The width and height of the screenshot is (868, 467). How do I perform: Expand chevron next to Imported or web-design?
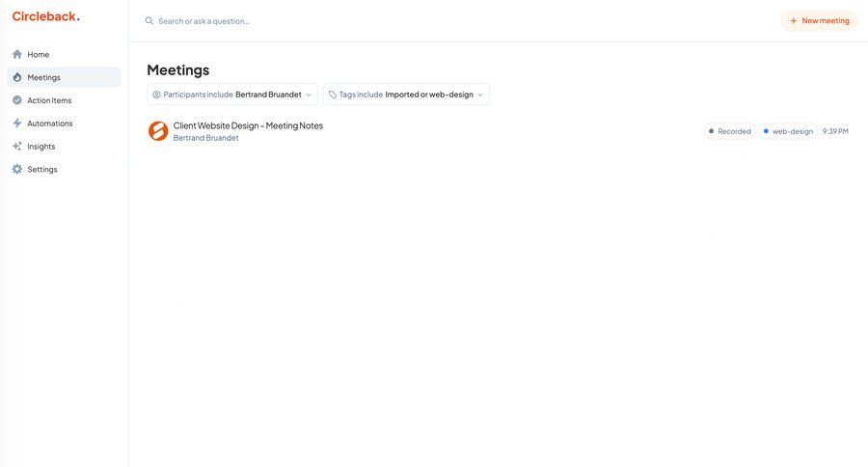pyautogui.click(x=480, y=95)
